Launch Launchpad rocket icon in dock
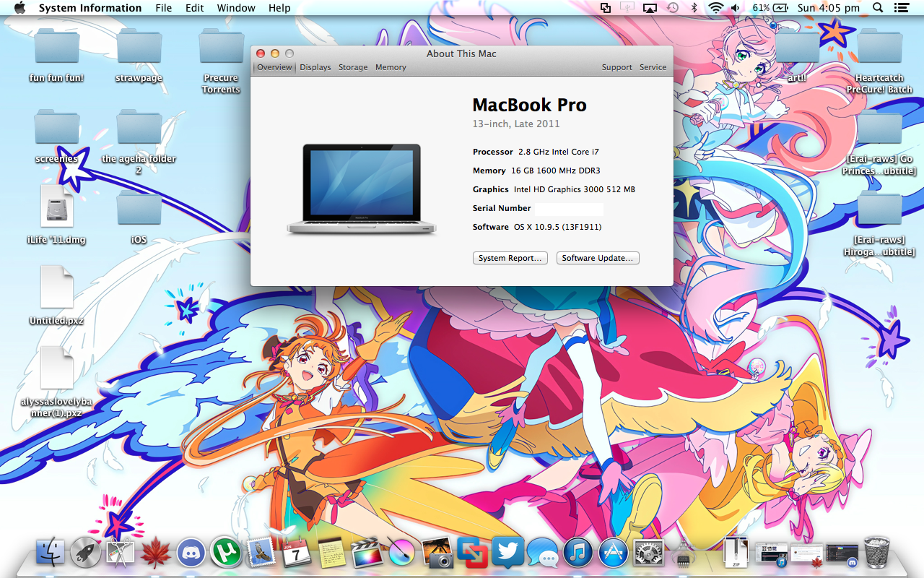 (85, 553)
